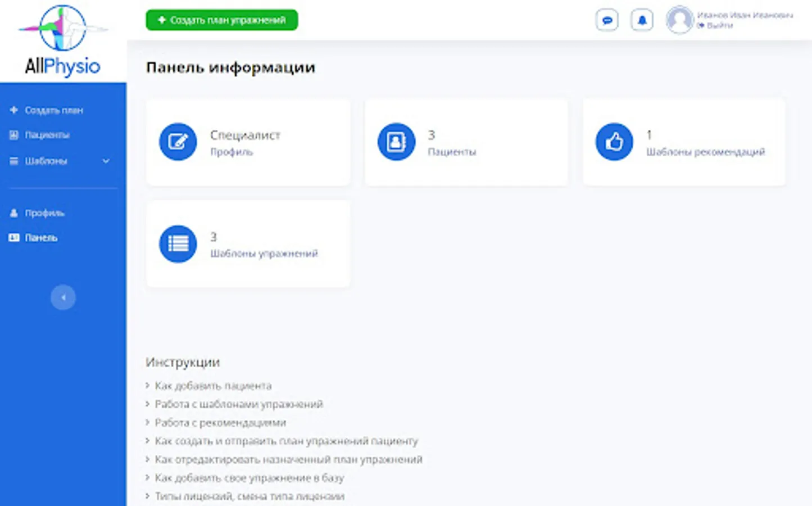Select Создать план in the sidebar
812x506 pixels.
[x=54, y=110]
